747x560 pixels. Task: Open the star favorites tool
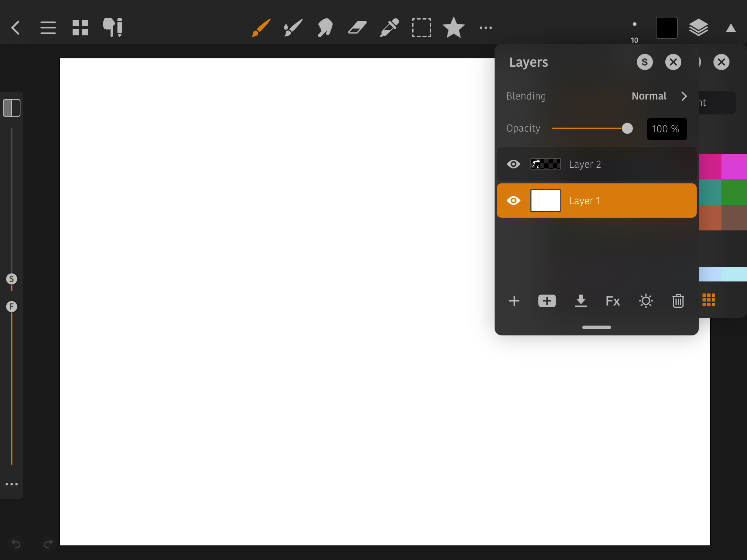click(453, 28)
